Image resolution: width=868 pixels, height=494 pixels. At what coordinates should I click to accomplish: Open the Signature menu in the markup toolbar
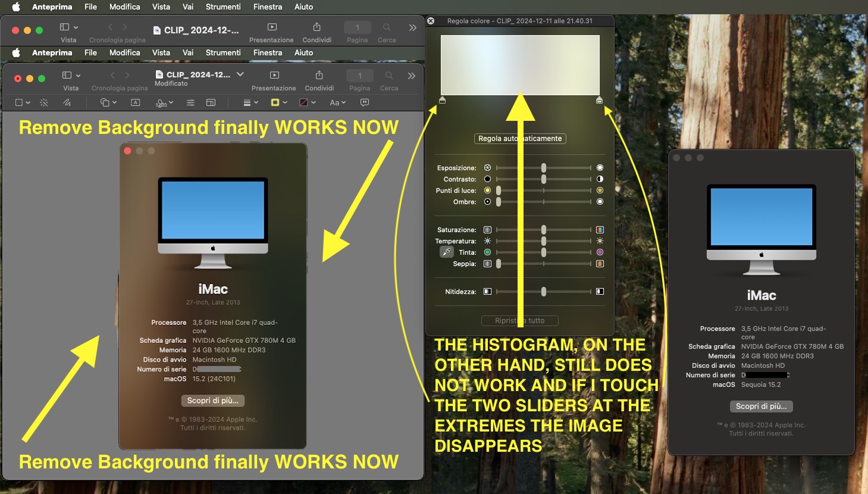click(x=164, y=102)
